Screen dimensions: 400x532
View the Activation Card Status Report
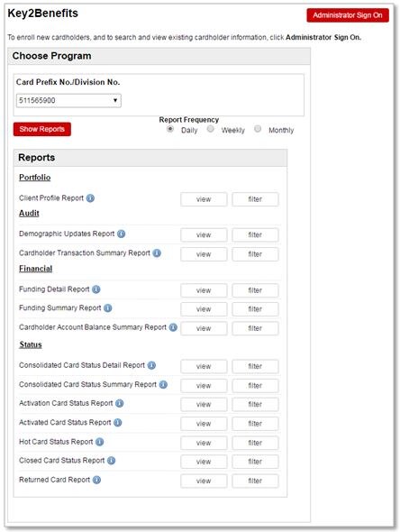click(x=204, y=405)
